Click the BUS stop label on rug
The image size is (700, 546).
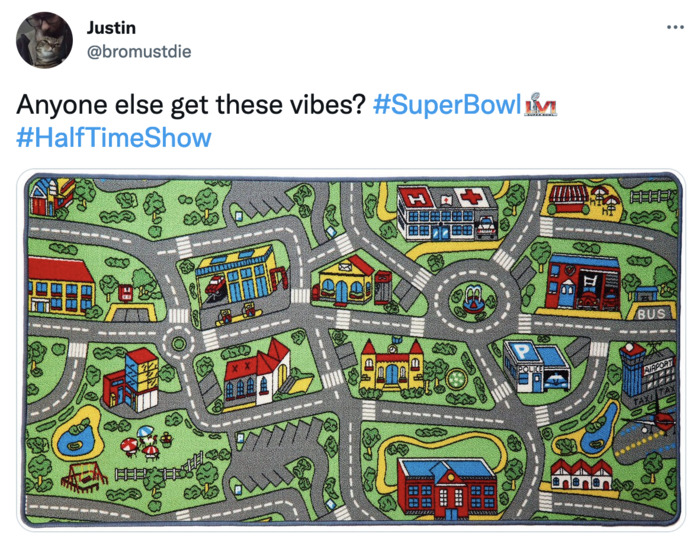[651, 314]
